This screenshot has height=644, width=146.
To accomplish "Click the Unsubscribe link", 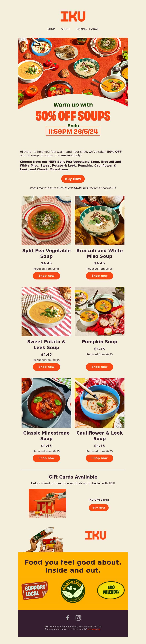I will [x=94, y=629].
